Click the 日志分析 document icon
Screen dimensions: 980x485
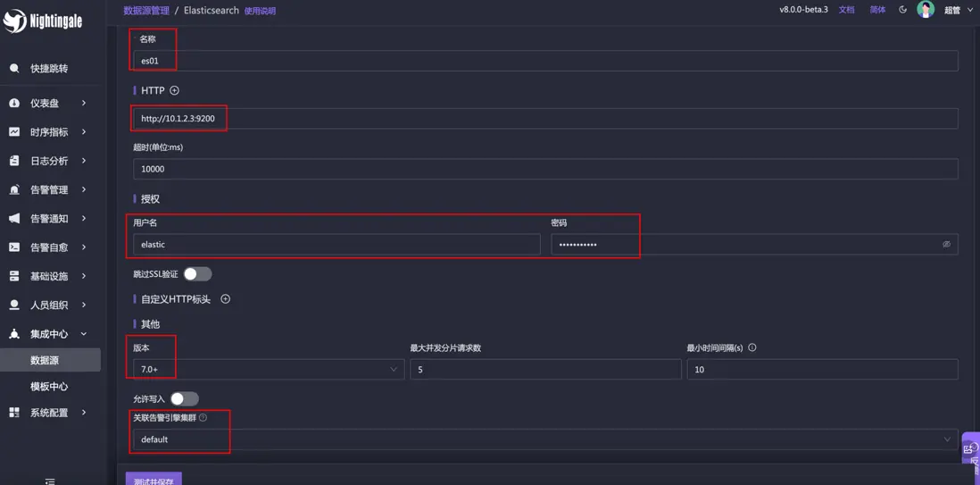pos(14,161)
